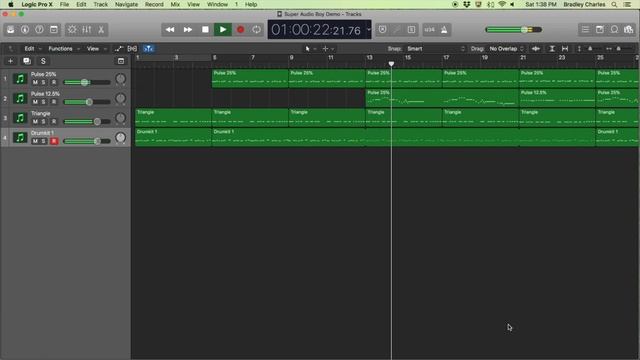Open the Loop Browser icon

614,29
